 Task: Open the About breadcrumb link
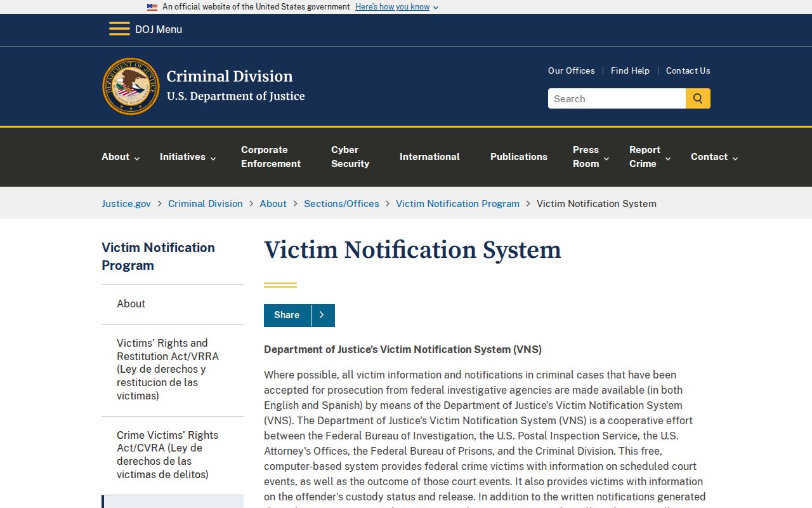tap(273, 204)
